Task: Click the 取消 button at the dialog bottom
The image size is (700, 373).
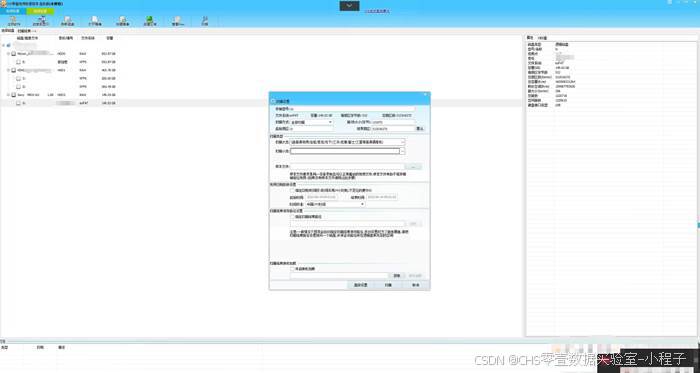Action: 416,285
